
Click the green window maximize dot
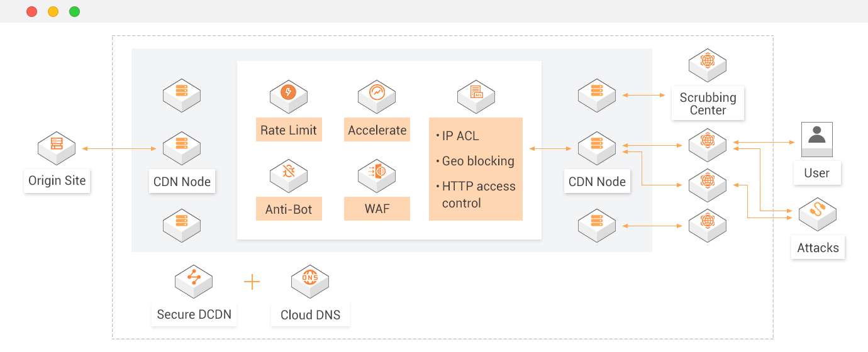[x=74, y=11]
